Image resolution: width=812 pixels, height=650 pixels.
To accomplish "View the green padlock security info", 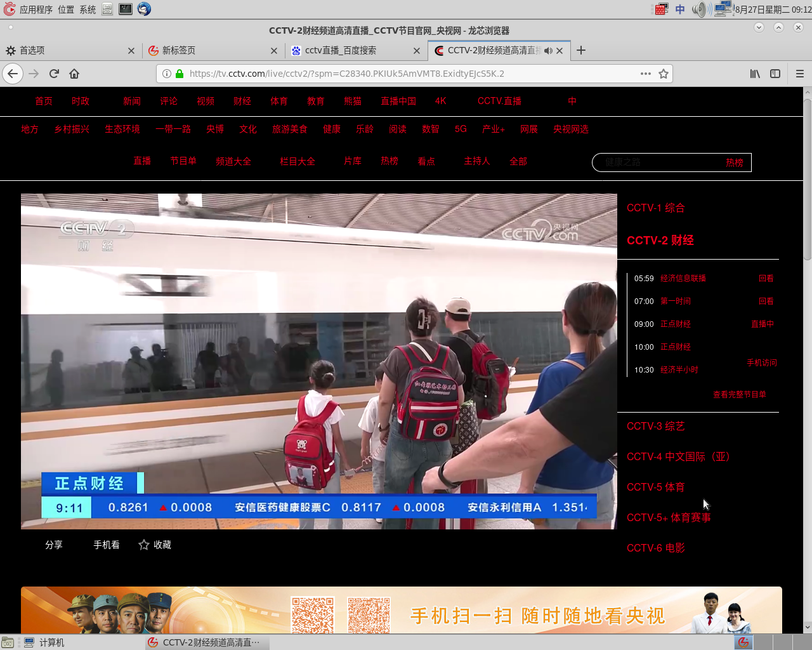I will click(180, 74).
